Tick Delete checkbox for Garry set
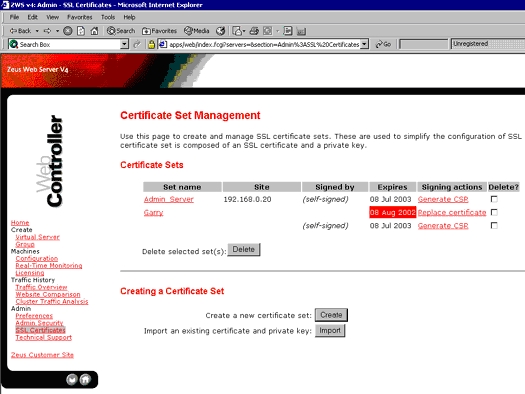This screenshot has height=394, width=525. (494, 212)
